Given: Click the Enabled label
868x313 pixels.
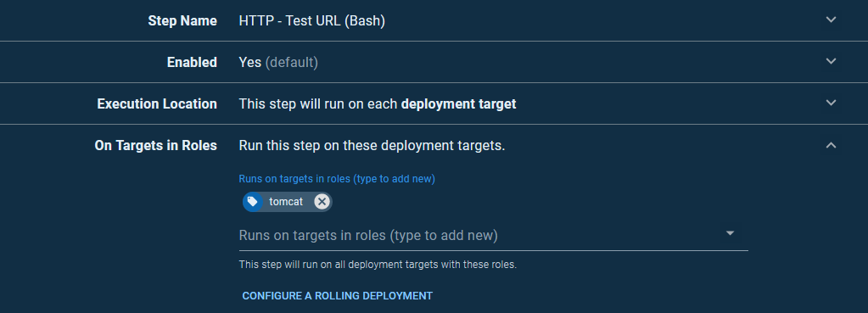Looking at the screenshot, I should pos(192,63).
